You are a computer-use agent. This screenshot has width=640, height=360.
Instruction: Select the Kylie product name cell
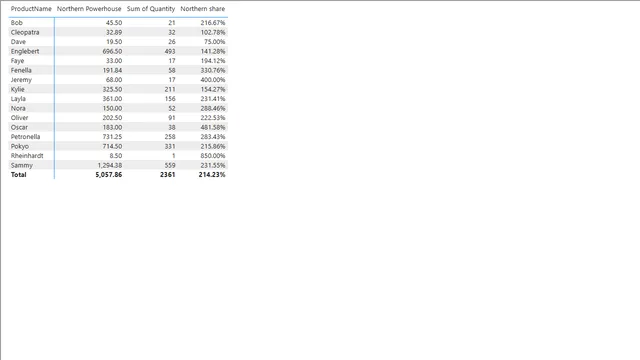18,89
